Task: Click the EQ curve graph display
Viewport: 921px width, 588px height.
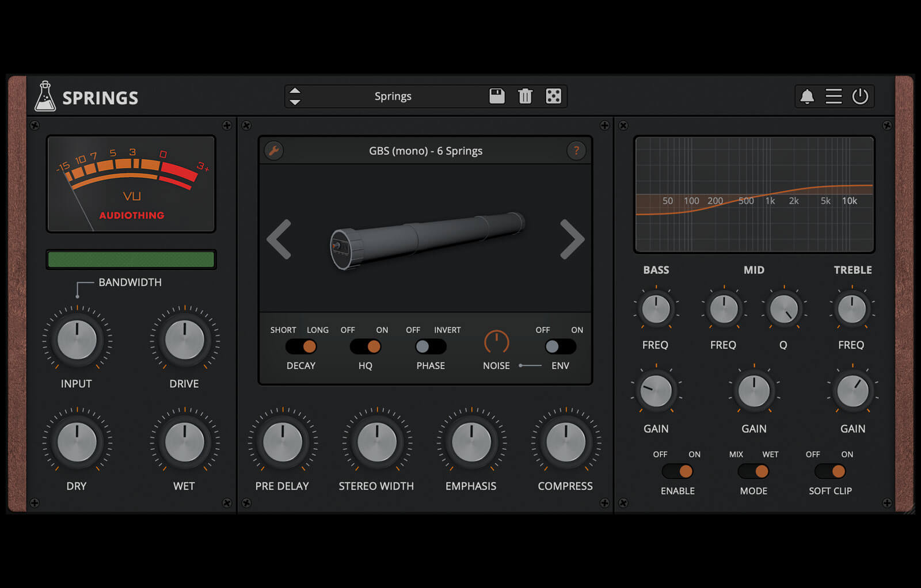Action: [754, 194]
